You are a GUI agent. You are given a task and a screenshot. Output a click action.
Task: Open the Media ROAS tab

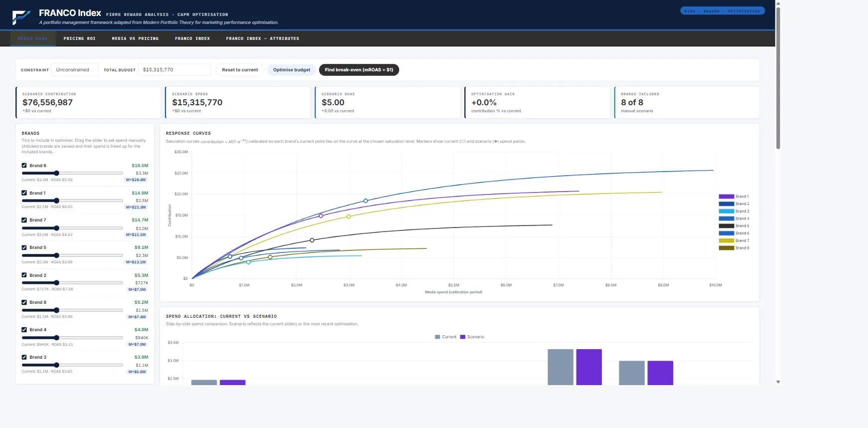click(33, 38)
